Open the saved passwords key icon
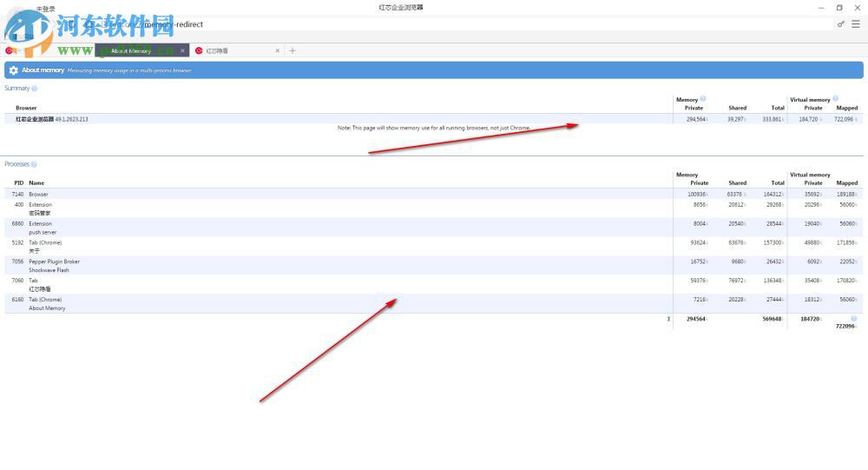Viewport: 868px width, 470px height. coord(841,23)
